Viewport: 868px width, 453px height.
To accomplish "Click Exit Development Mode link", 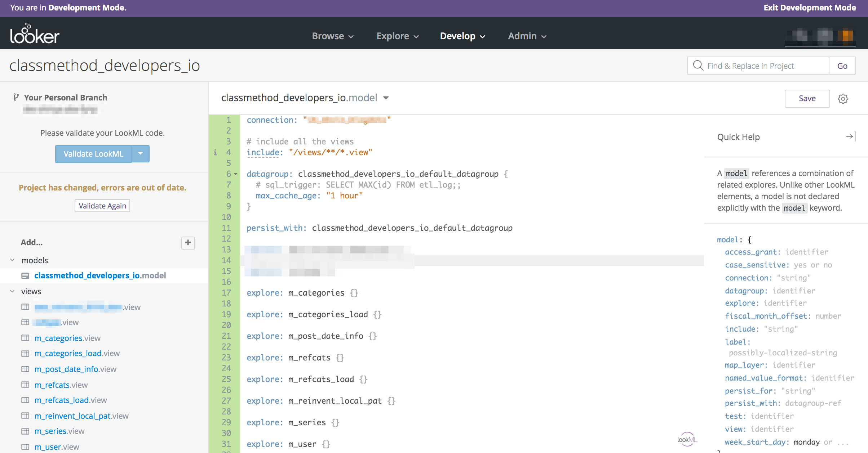I will (x=810, y=8).
